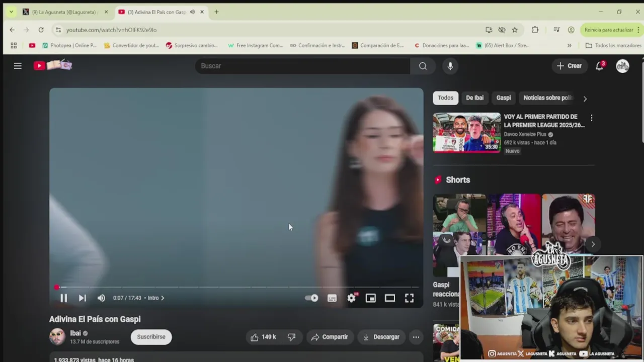Install app icon in address bar
This screenshot has width=644, height=362.
click(489, 30)
